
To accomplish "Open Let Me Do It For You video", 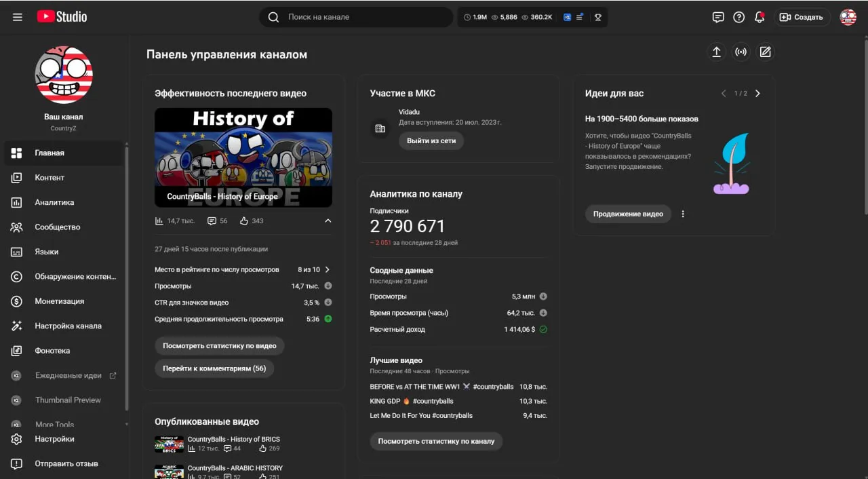I will (x=421, y=415).
